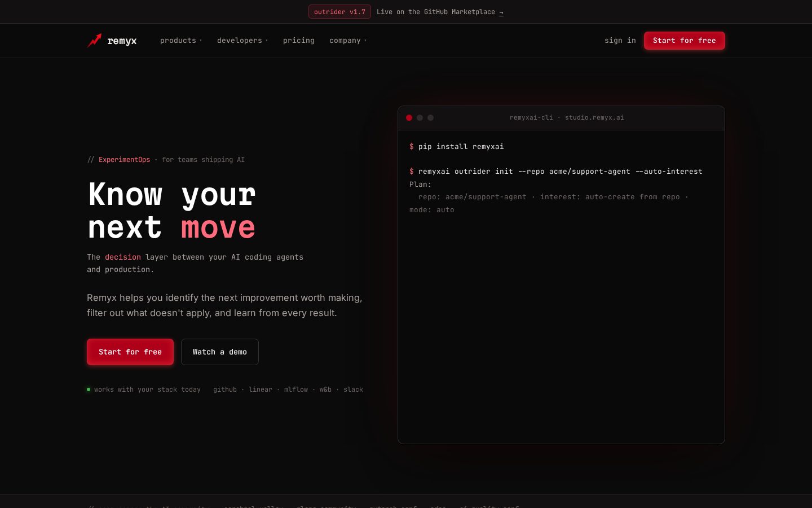Open the pricing page
This screenshot has width=812, height=508.
(x=299, y=41)
